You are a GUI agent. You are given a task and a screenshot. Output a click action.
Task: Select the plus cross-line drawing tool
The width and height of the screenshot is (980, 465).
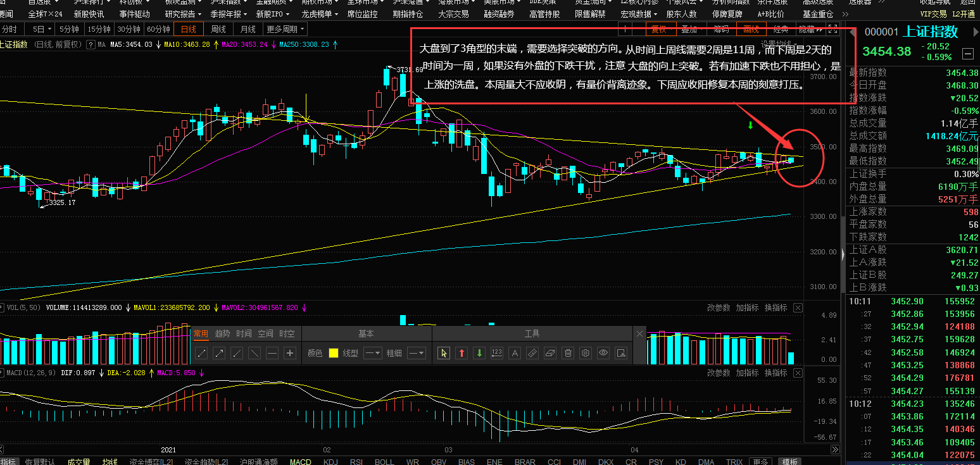click(290, 353)
